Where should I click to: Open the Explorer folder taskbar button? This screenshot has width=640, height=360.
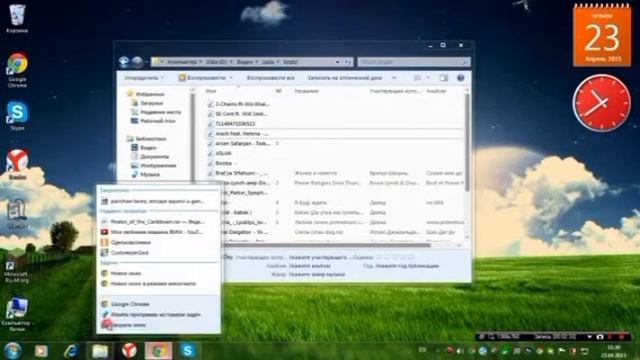pos(100,351)
